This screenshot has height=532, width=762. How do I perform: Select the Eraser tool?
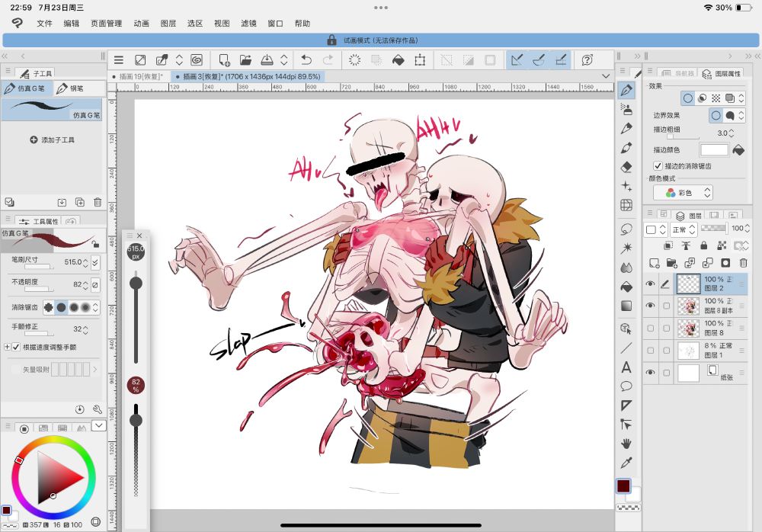tap(626, 167)
